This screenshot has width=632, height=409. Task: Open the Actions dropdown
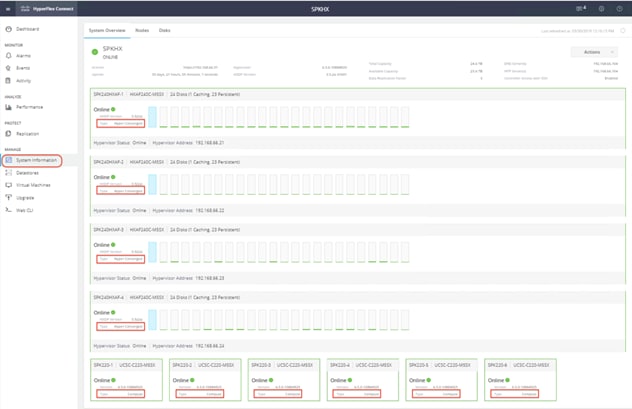594,52
